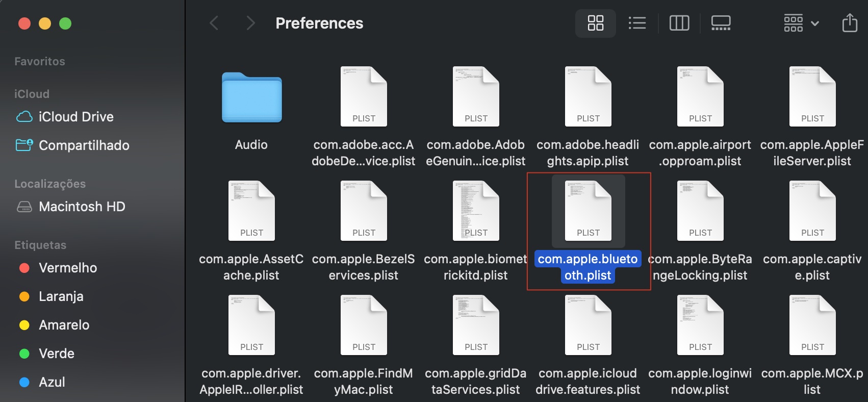868x402 pixels.
Task: Select com.apple.gridDataServices.plist file icon
Action: coord(476,325)
